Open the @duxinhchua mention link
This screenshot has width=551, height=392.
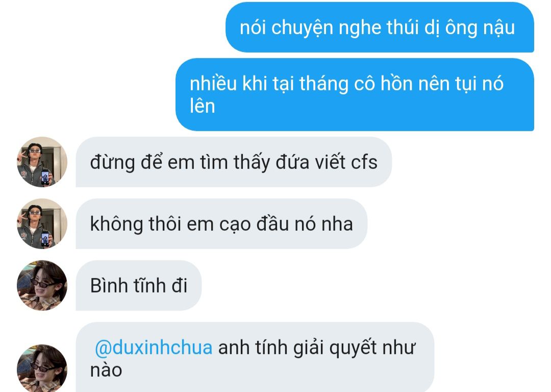click(x=154, y=348)
